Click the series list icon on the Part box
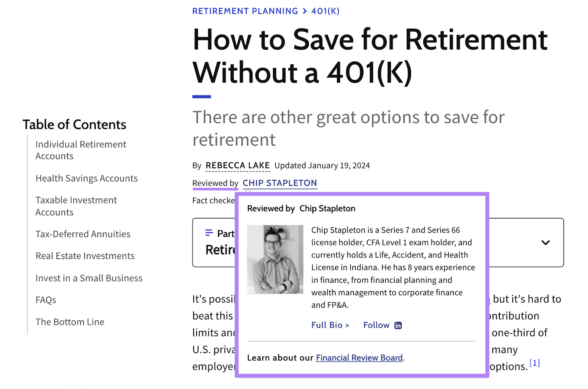Screen dimensions: 588x389 208,233
